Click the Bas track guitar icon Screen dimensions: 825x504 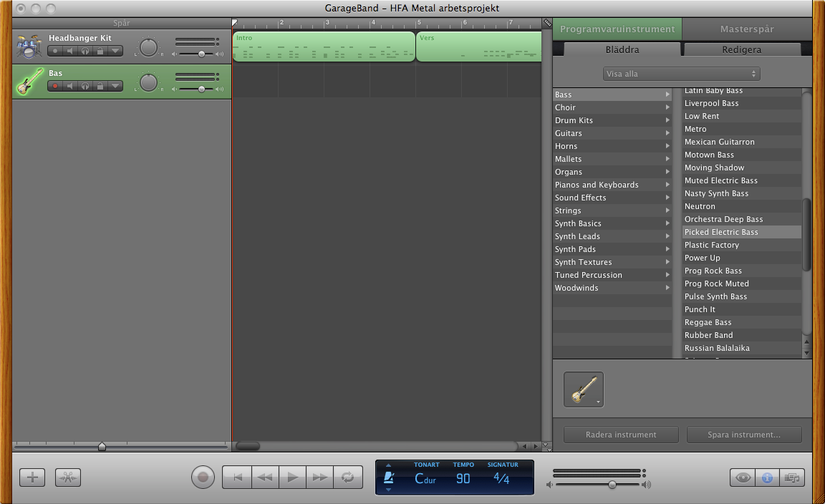point(29,82)
